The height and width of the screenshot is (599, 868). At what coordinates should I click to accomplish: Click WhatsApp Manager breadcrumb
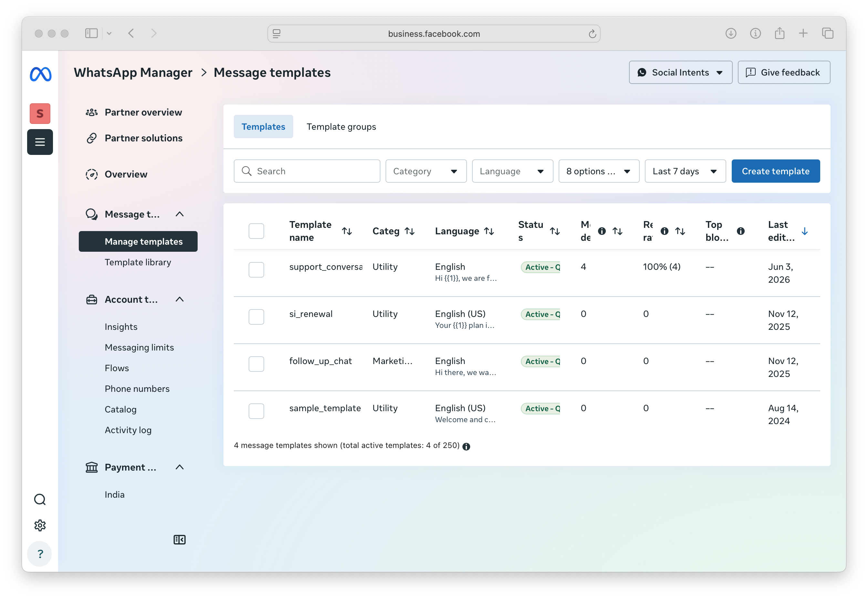(x=133, y=72)
